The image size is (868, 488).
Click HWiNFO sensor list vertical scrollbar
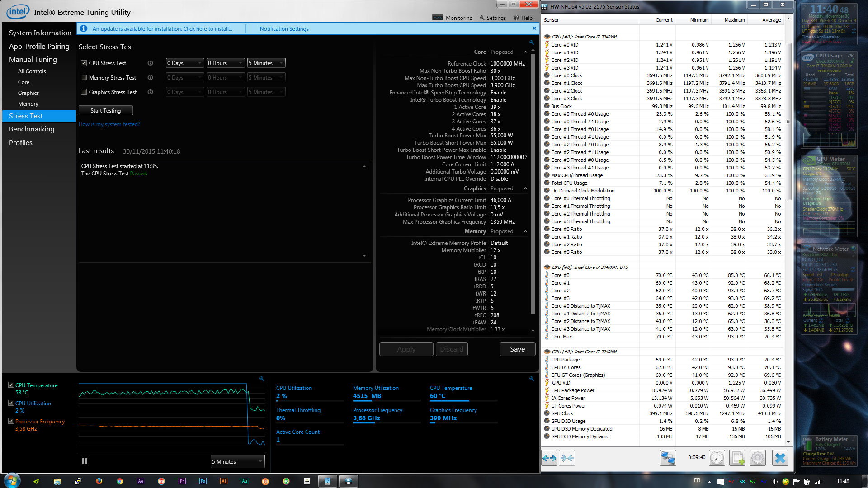[788, 122]
